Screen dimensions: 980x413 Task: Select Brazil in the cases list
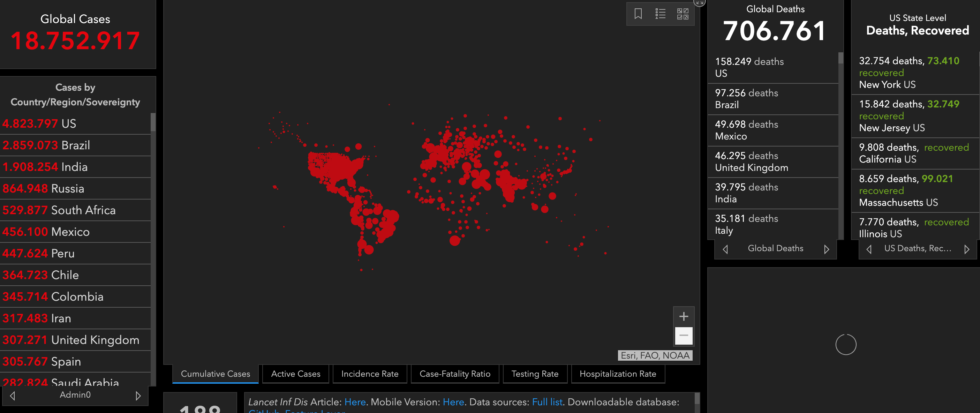pos(75,145)
